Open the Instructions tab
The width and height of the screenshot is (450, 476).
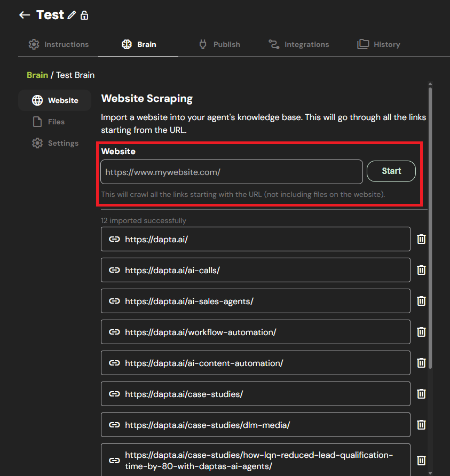coord(59,44)
